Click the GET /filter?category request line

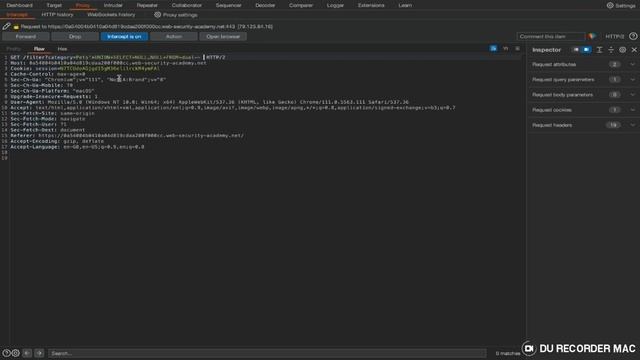pyautogui.click(x=118, y=58)
